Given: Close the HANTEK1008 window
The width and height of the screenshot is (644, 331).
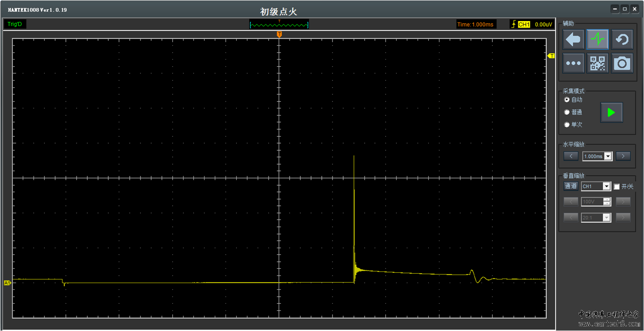Looking at the screenshot, I should pyautogui.click(x=634, y=8).
